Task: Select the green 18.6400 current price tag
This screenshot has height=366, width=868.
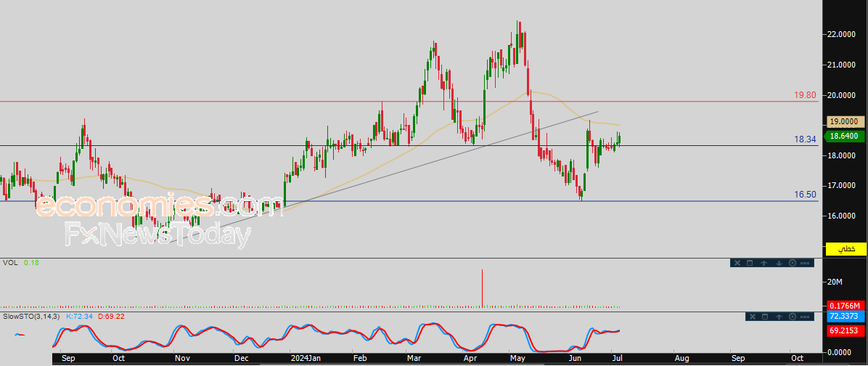Action: (x=846, y=136)
